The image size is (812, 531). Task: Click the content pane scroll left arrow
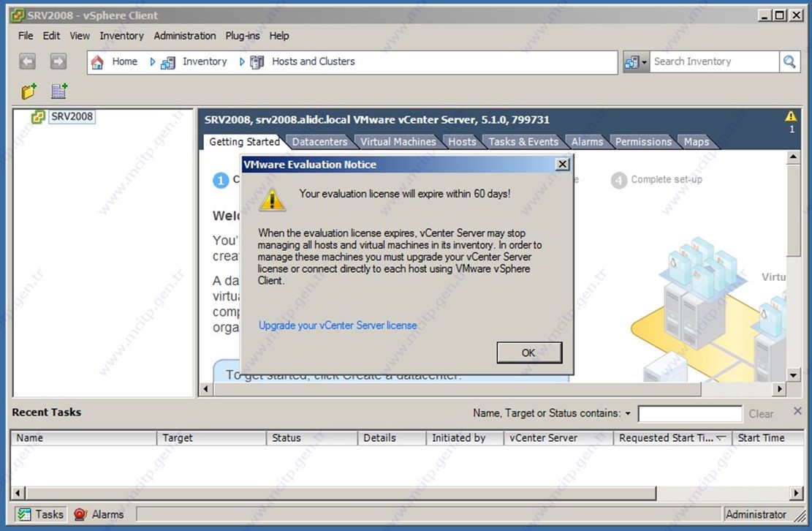click(206, 388)
